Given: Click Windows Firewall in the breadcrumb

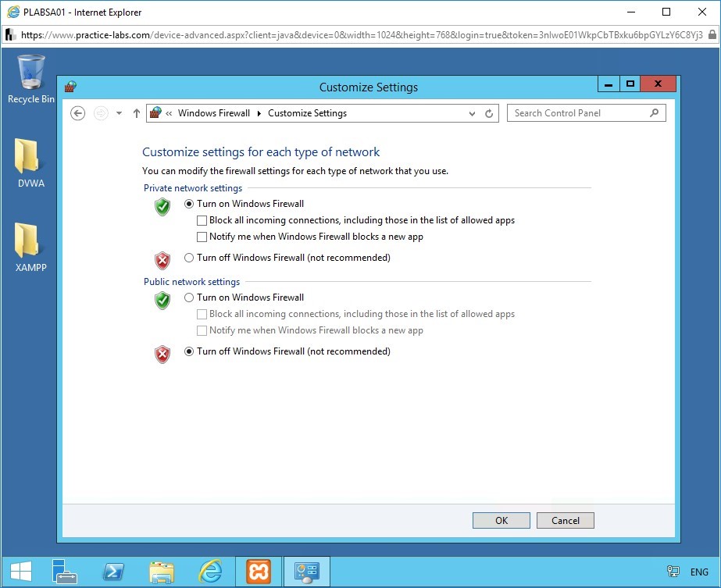Looking at the screenshot, I should pos(214,113).
